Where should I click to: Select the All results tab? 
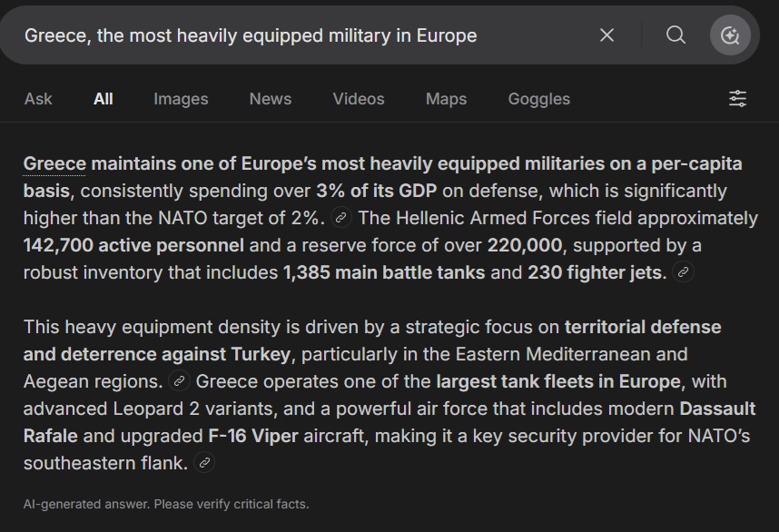[104, 99]
